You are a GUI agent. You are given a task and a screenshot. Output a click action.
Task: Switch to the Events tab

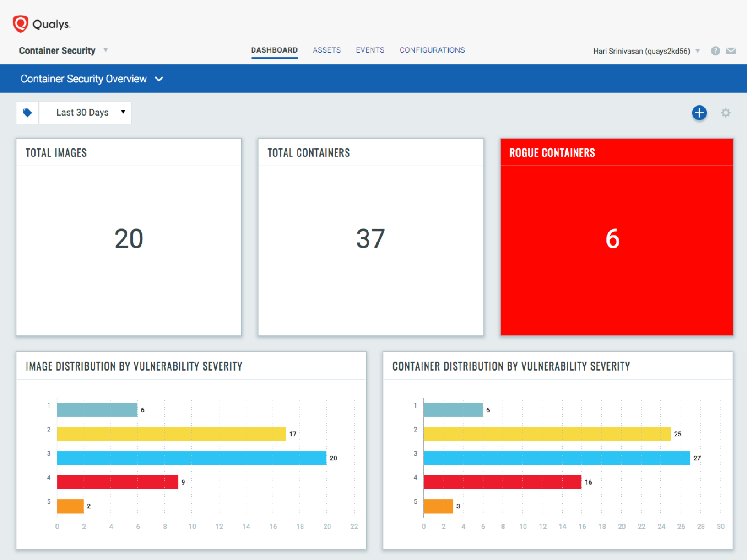coord(370,50)
